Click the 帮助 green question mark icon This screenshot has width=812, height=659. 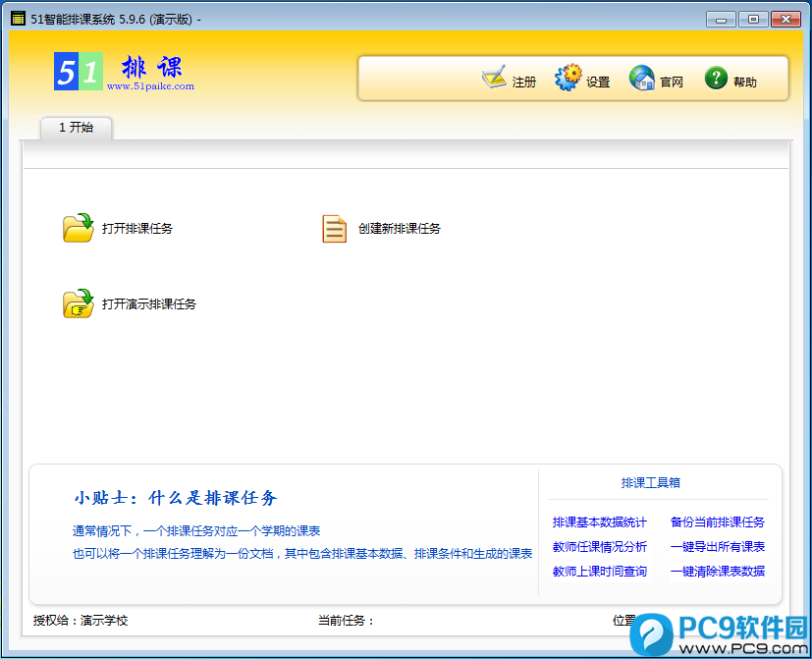716,78
